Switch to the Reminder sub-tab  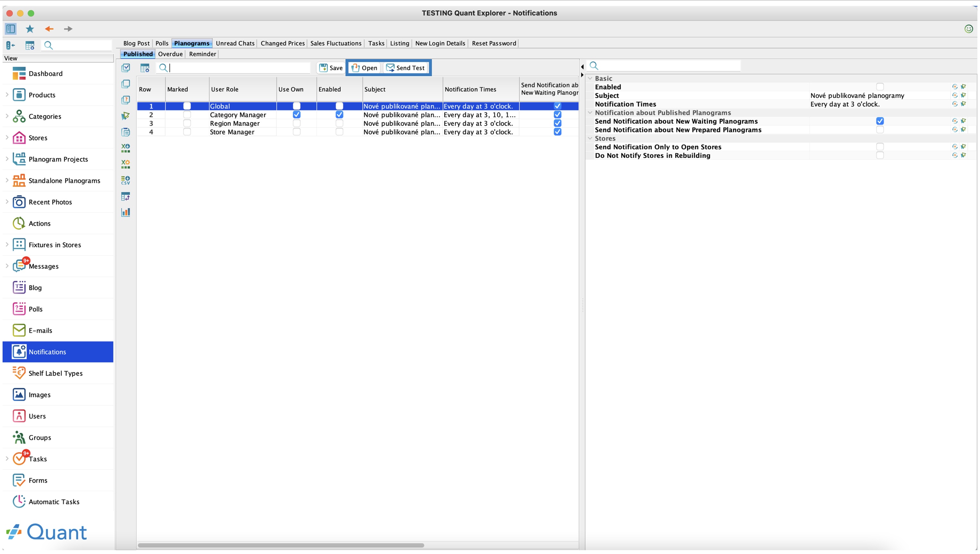[202, 54]
